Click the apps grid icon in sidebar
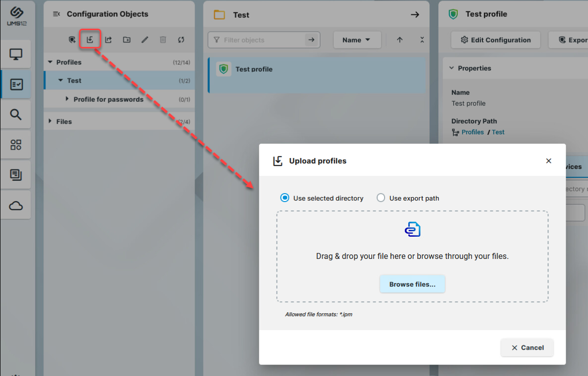The image size is (588, 376). [x=16, y=144]
